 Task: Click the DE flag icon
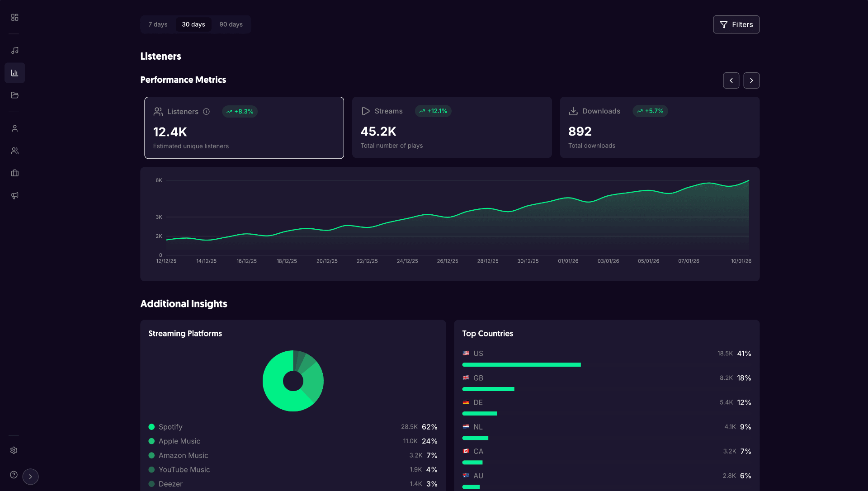tap(466, 402)
